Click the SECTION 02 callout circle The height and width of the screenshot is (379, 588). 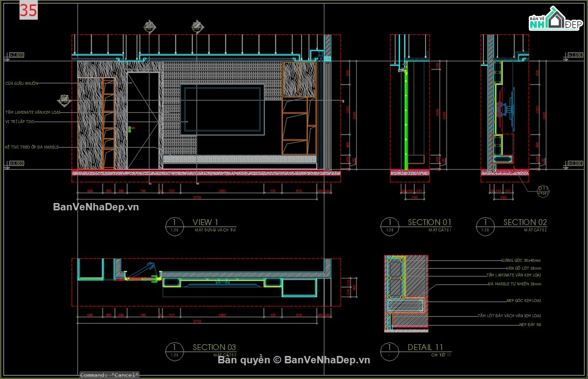pyautogui.click(x=485, y=225)
